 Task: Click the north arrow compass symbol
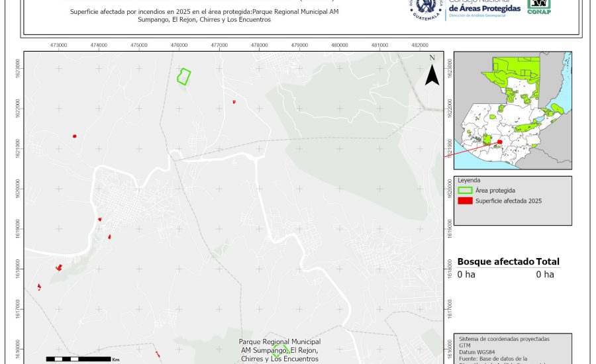click(x=432, y=71)
